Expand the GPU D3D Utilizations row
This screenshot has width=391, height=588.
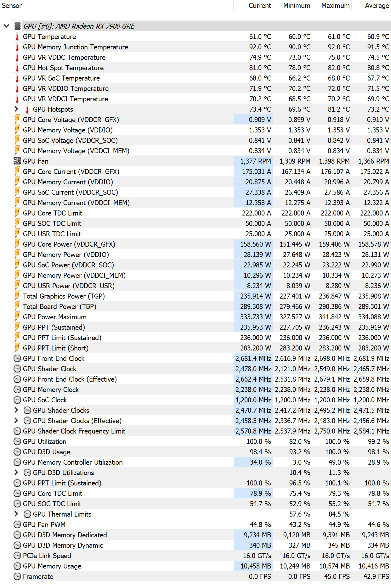tap(16, 473)
